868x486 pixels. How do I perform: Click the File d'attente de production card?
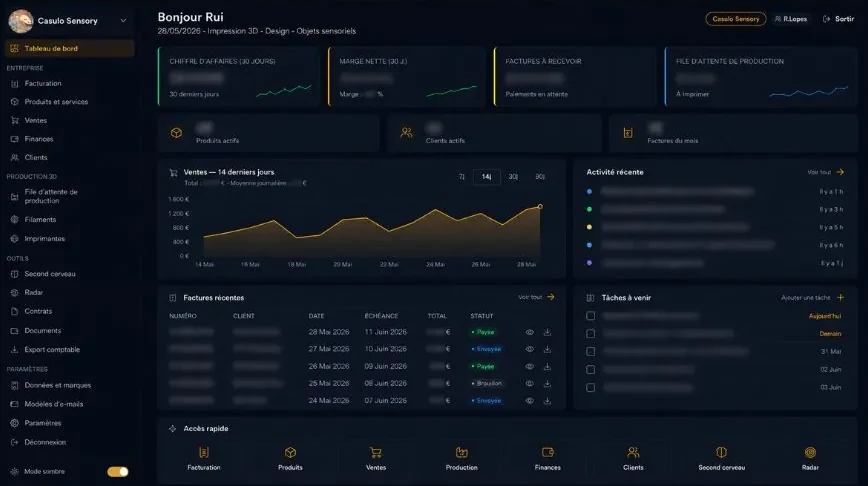coord(761,76)
